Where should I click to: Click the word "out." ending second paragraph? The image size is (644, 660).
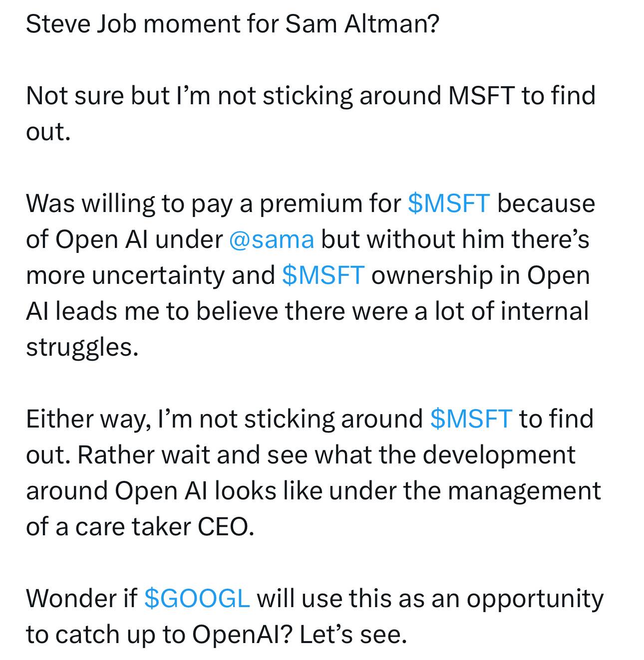tap(48, 132)
